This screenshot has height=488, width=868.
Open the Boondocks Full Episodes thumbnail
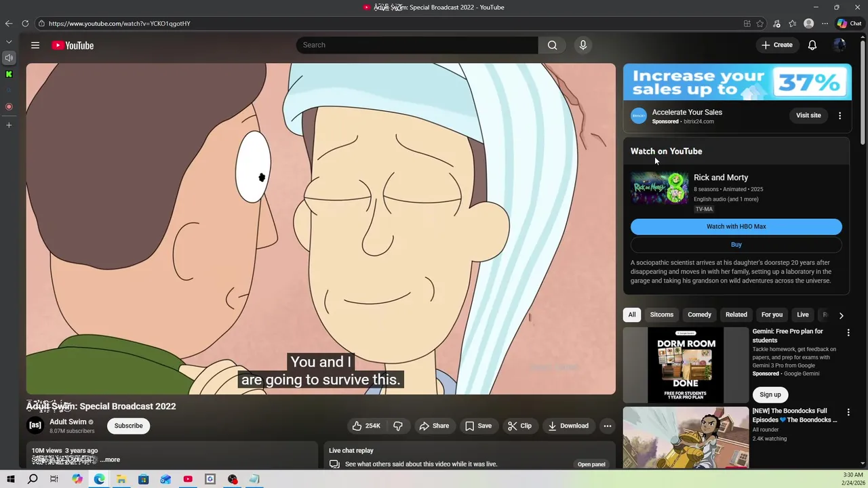(686, 437)
